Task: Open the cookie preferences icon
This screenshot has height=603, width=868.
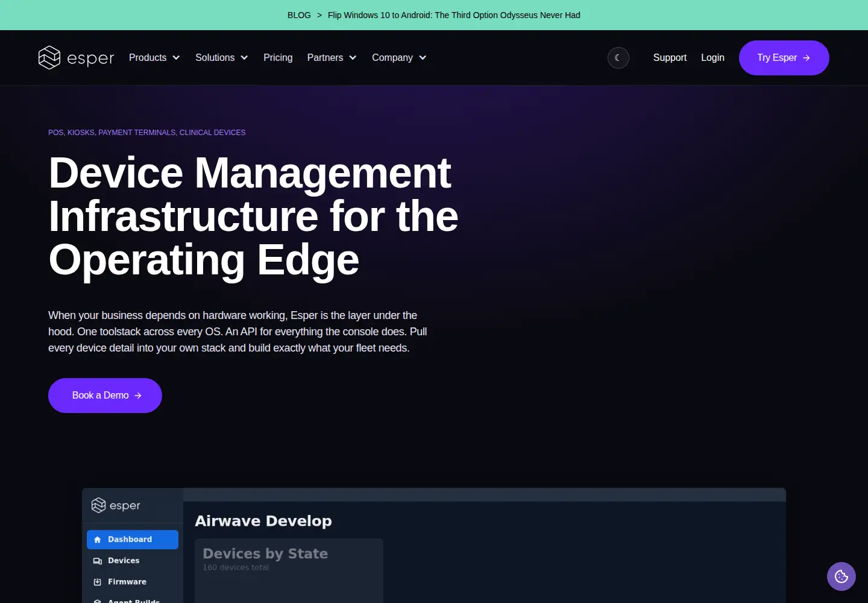Action: pyautogui.click(x=841, y=576)
